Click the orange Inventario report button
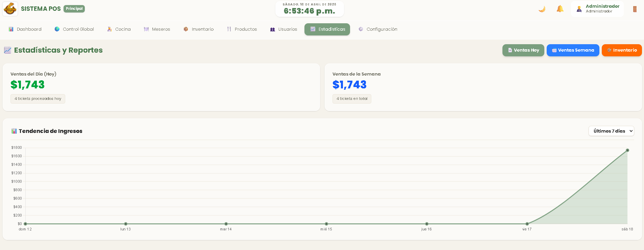The image size is (644, 250). [x=621, y=50]
